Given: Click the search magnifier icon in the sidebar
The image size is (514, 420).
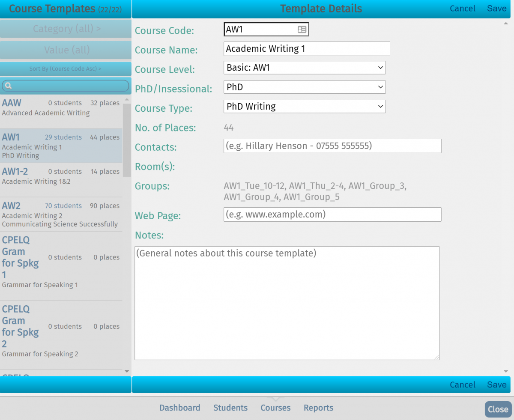Looking at the screenshot, I should pos(8,86).
